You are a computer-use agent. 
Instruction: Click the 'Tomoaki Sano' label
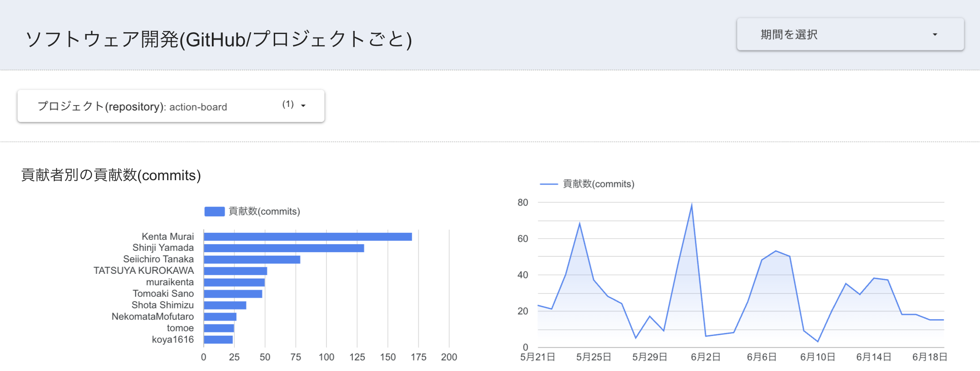(x=163, y=294)
